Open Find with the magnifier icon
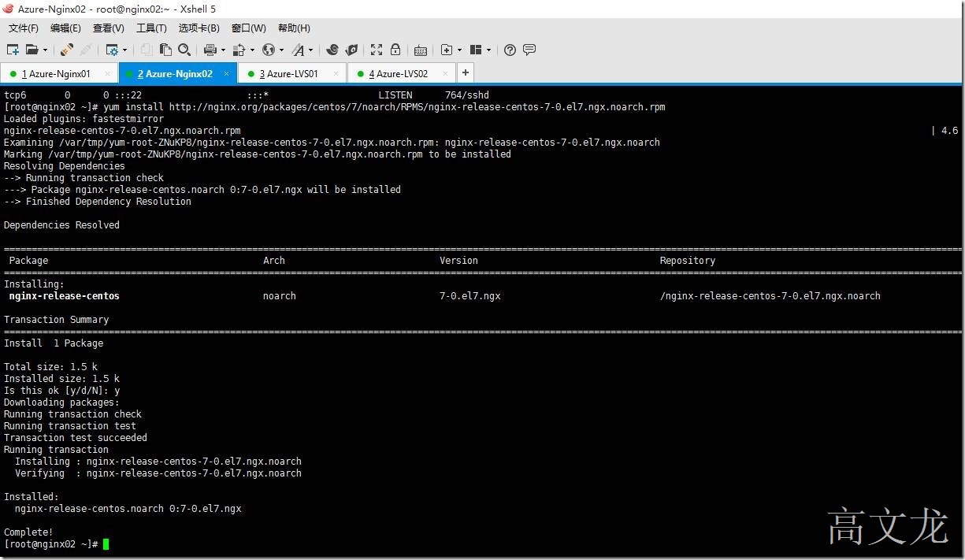 pos(184,50)
